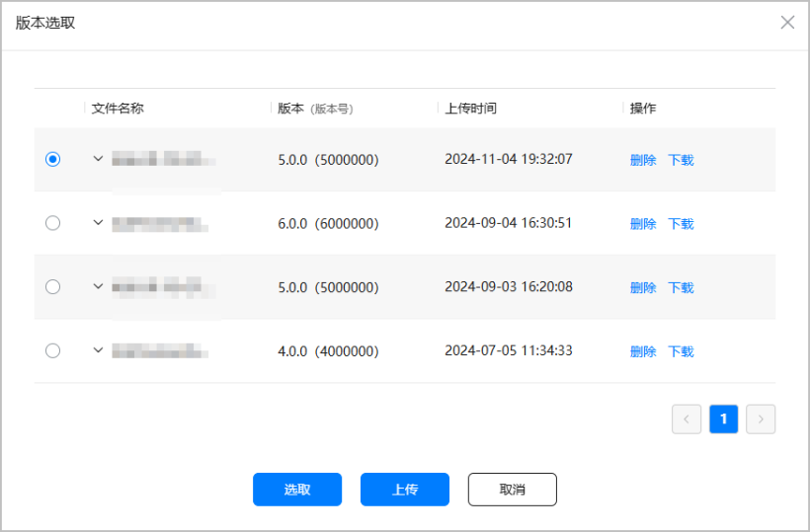Click the 操作 column header

click(643, 109)
